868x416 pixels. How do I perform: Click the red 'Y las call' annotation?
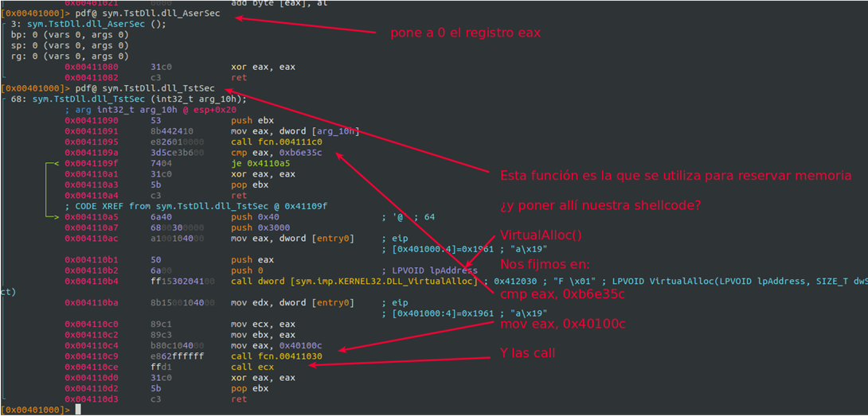coord(527,353)
